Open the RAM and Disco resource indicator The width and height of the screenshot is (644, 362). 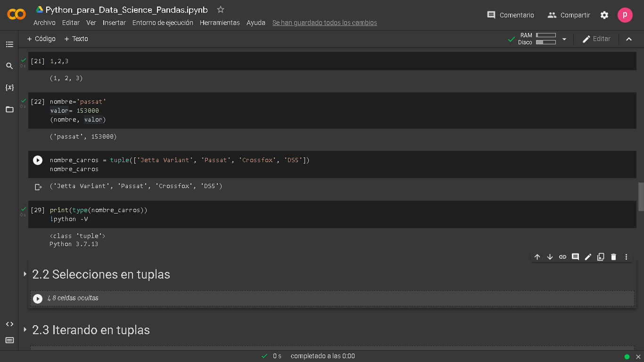point(537,39)
